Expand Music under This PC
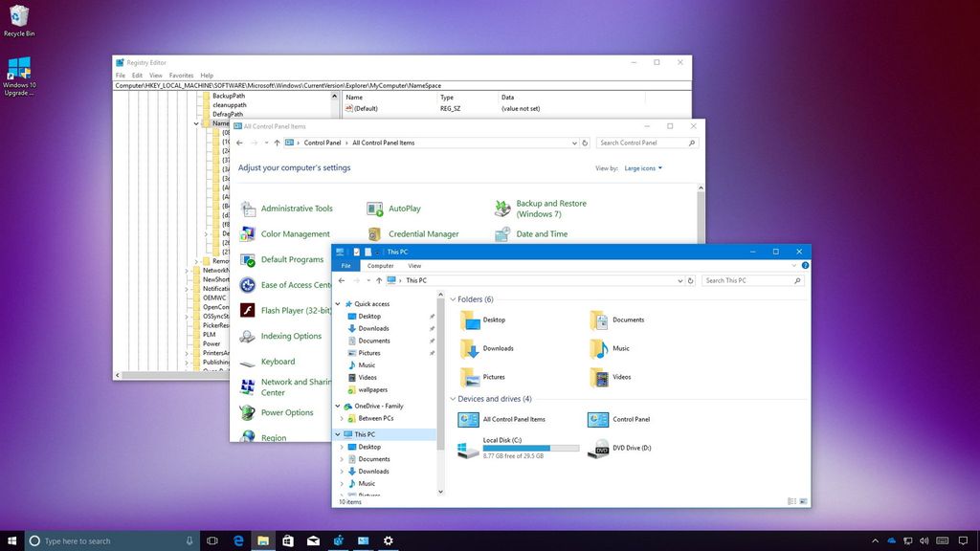Image resolution: width=980 pixels, height=551 pixels. coord(342,483)
